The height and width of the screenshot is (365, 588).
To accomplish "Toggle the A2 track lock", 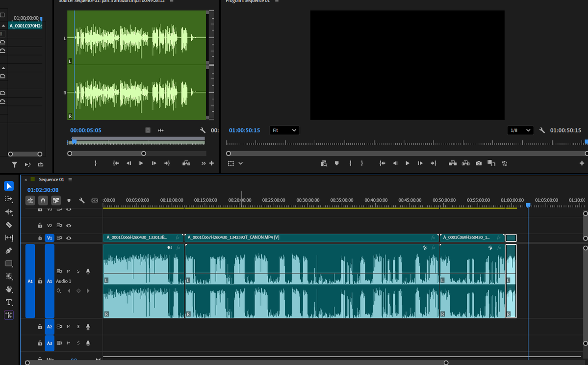I will [x=40, y=326].
